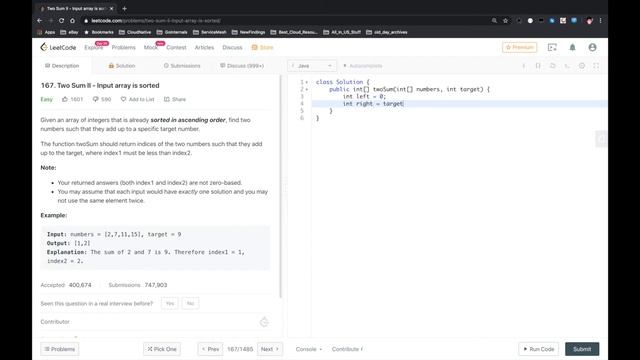
Task: Open the browser home page
Action: click(72, 20)
